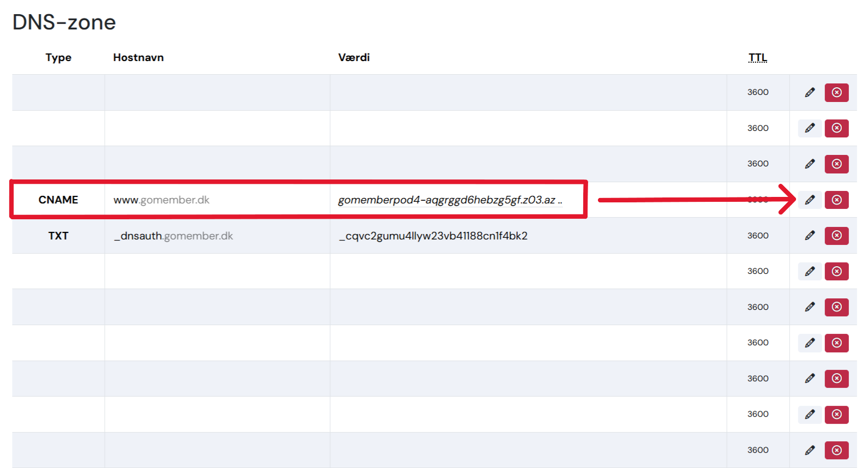868x468 pixels.
Task: Click pencil icon in first table row
Action: coord(810,92)
